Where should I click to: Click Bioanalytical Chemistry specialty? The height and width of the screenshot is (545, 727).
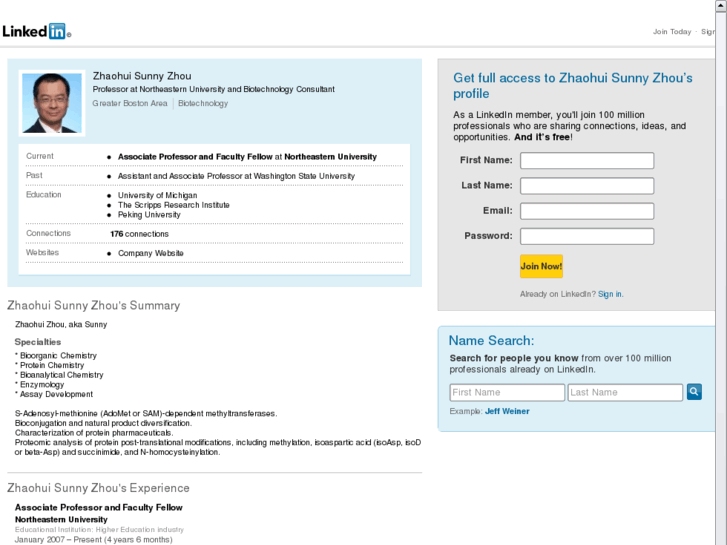click(61, 375)
